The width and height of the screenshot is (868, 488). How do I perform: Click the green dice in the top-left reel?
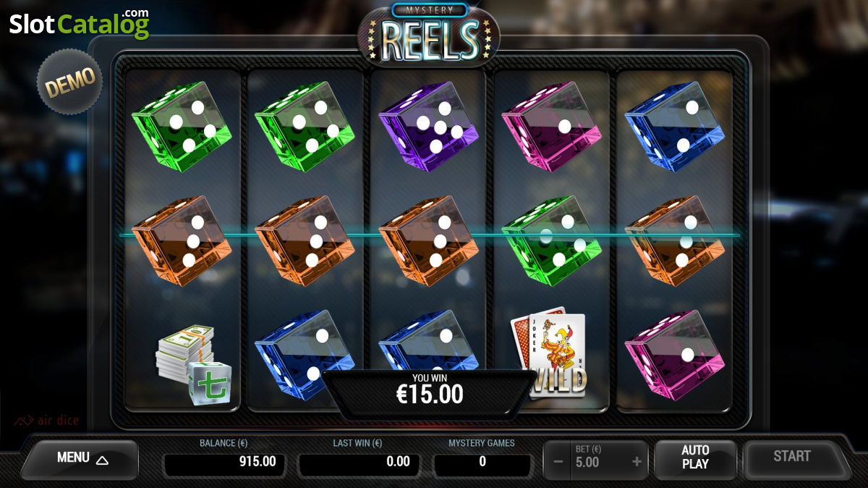pyautogui.click(x=182, y=127)
